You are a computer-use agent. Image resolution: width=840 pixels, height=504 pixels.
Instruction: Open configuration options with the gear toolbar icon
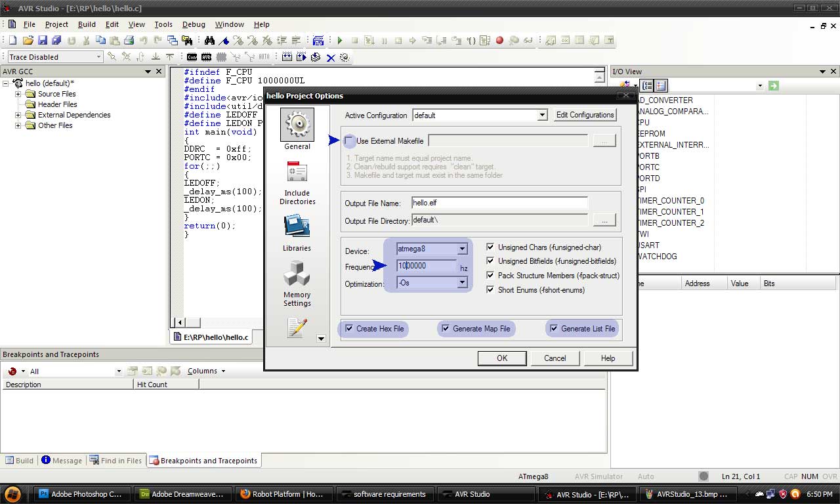tap(344, 57)
